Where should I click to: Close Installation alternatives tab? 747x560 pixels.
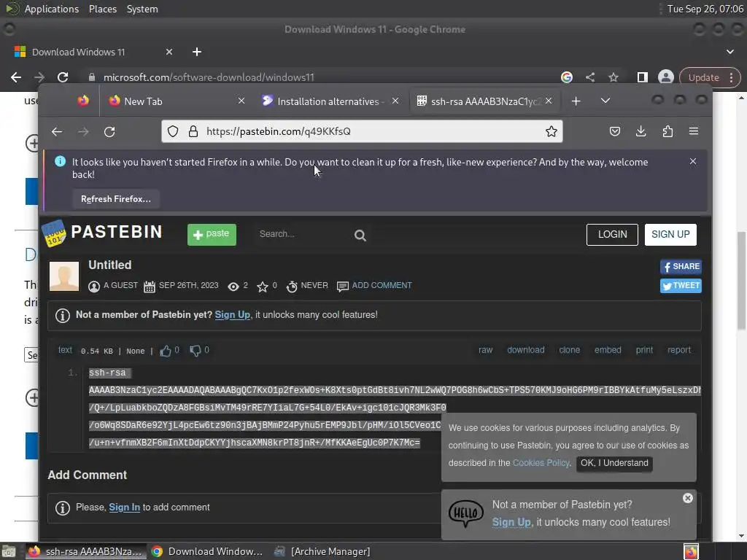[395, 101]
